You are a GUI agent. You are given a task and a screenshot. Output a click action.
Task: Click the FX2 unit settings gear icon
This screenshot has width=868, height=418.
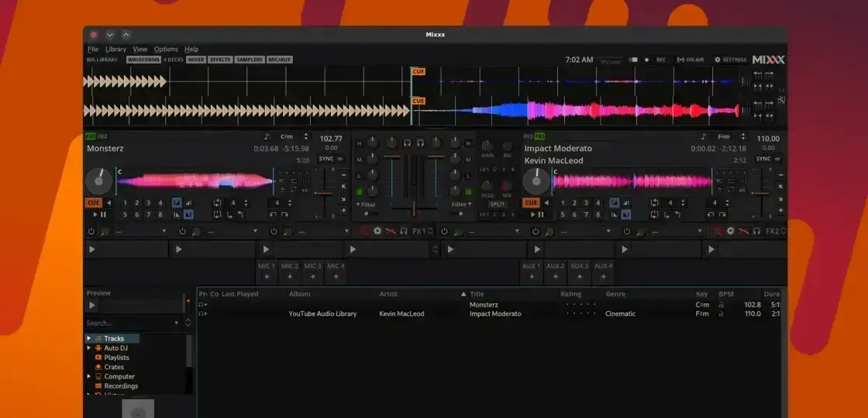pyautogui.click(x=731, y=231)
